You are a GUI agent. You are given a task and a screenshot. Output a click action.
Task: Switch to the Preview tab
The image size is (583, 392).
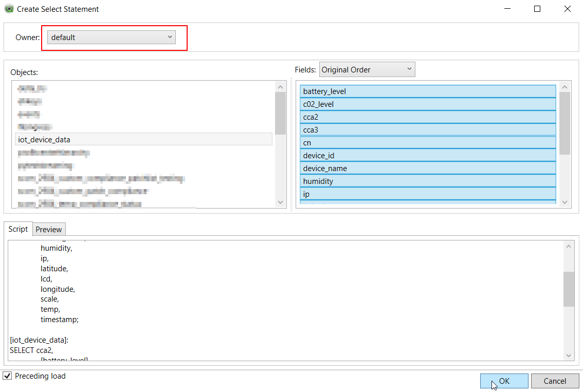click(49, 229)
